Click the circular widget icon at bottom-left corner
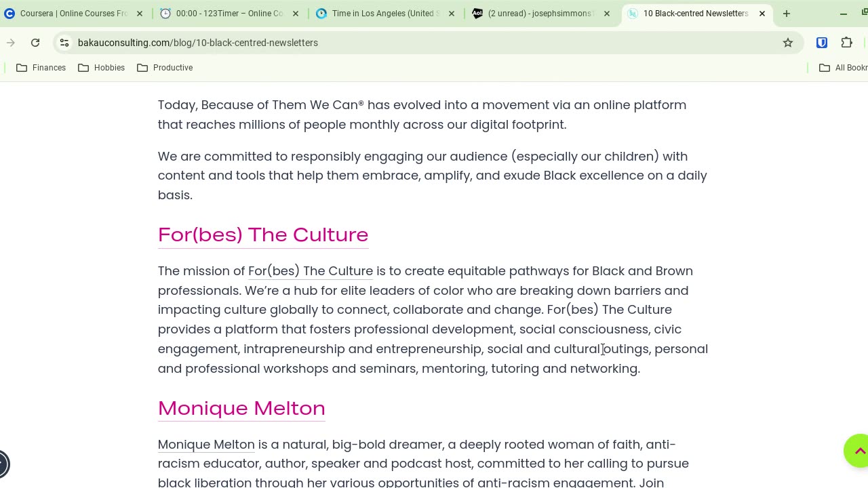The image size is (868, 488). (x=2, y=464)
